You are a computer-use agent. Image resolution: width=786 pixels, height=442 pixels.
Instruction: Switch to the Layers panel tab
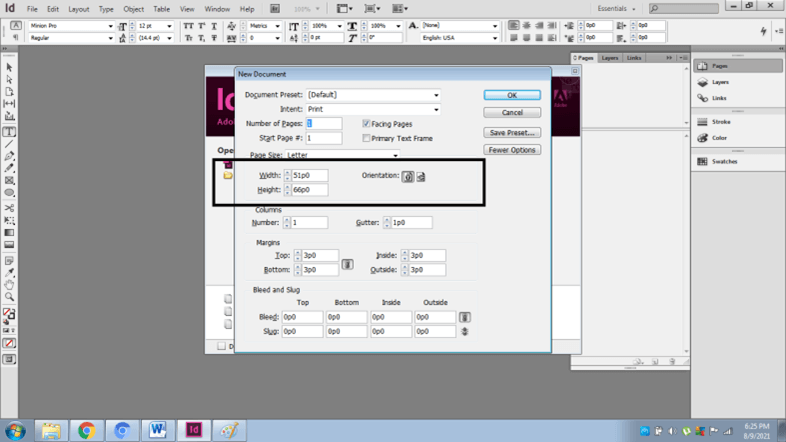tap(610, 58)
